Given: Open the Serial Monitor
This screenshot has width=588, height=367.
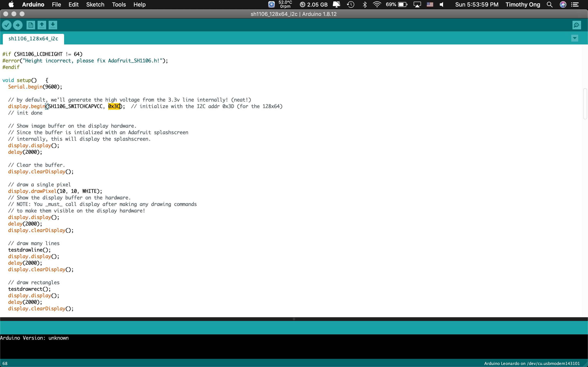Looking at the screenshot, I should coord(576,25).
